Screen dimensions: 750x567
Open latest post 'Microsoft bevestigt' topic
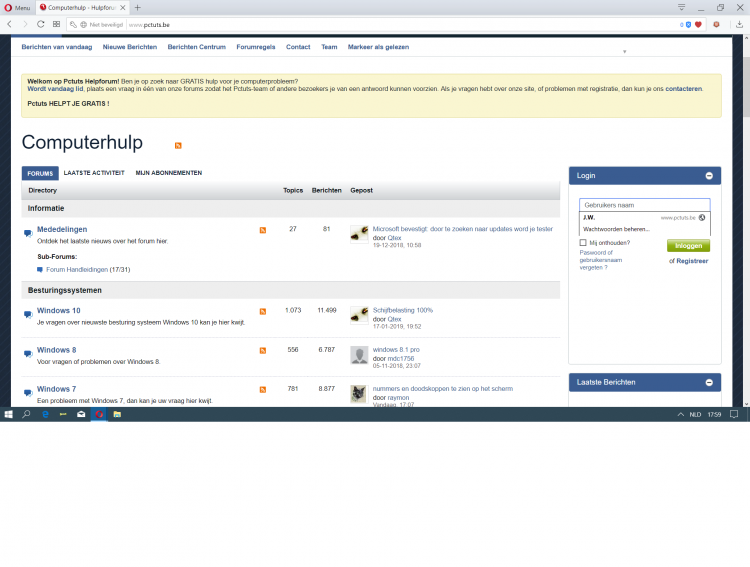click(463, 229)
